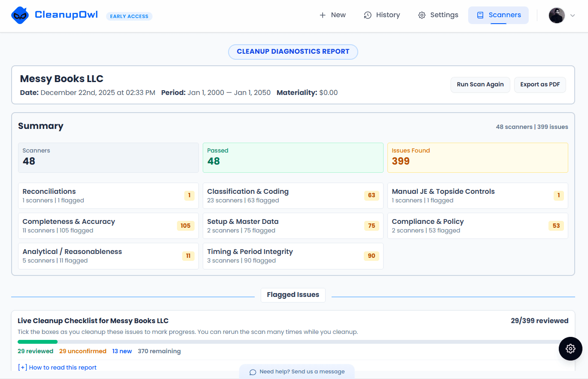
Task: Click the 29/399 reviewed counter
Action: pyautogui.click(x=539, y=321)
